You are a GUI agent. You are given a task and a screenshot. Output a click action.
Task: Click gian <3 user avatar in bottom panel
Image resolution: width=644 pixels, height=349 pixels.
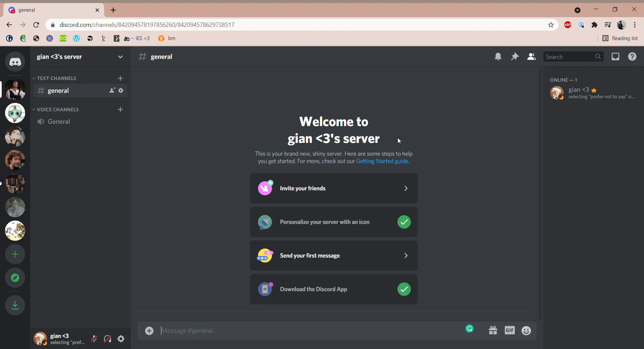click(40, 339)
